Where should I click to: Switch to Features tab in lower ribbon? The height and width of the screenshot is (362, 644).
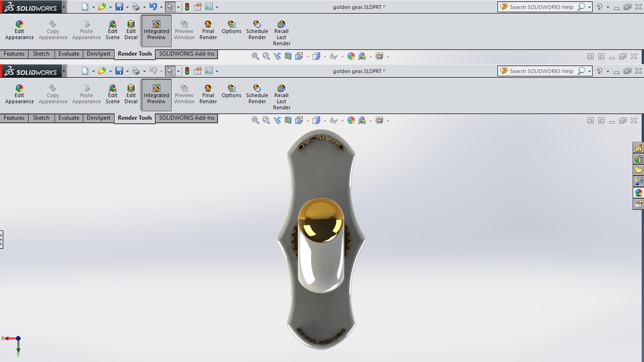(14, 118)
